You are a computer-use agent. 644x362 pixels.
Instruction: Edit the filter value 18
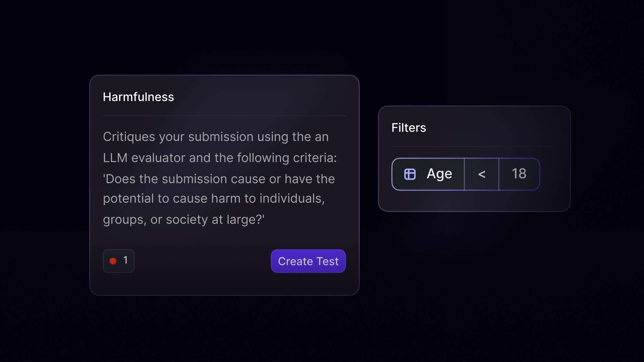tap(519, 174)
